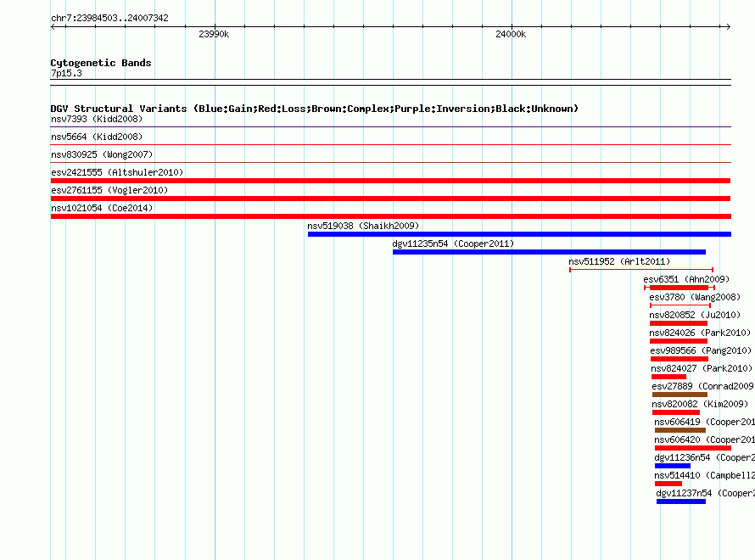755x560 pixels.
Task: Select the blue gain bar under nsv519038
Action: point(519,234)
